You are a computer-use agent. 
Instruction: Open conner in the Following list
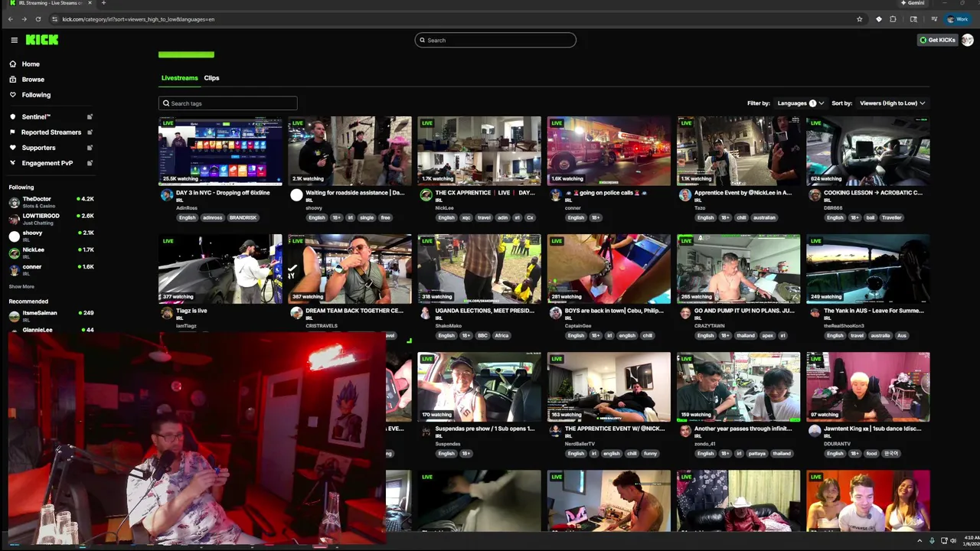click(x=51, y=269)
